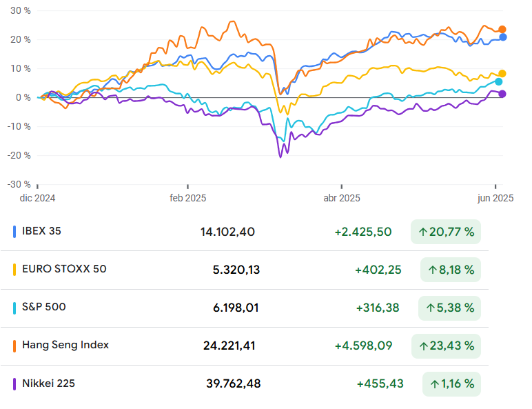Click the up arrow beside 1,16 %
The width and height of the screenshot is (532, 409).
tap(435, 383)
